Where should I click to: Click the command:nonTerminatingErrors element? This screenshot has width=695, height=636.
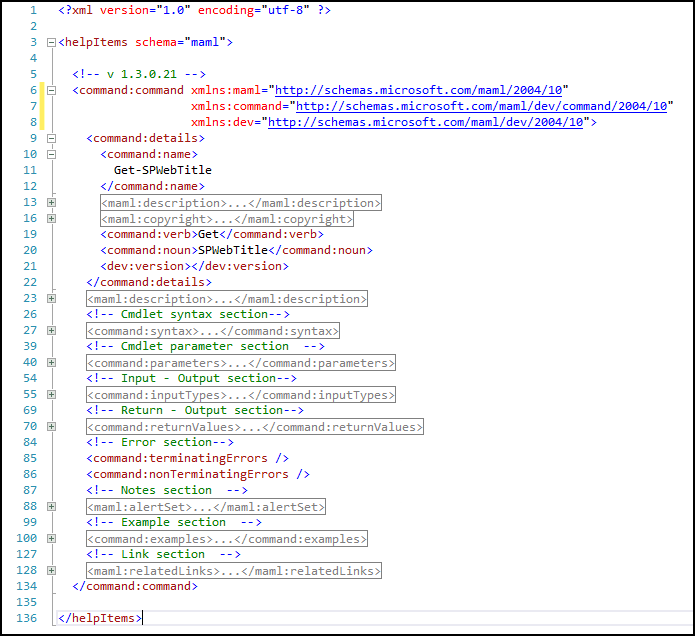[x=198, y=474]
